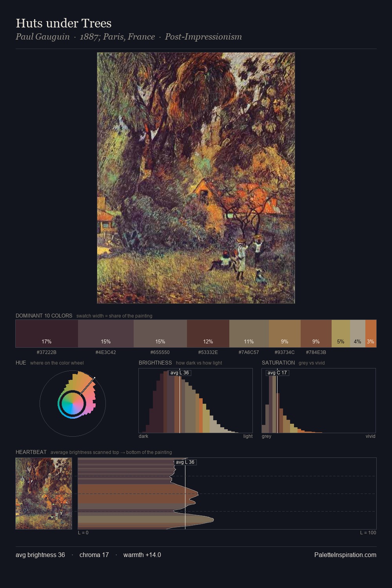Click the 'avg L 36' label in Brightness
This screenshot has width=392, height=588.
click(180, 373)
